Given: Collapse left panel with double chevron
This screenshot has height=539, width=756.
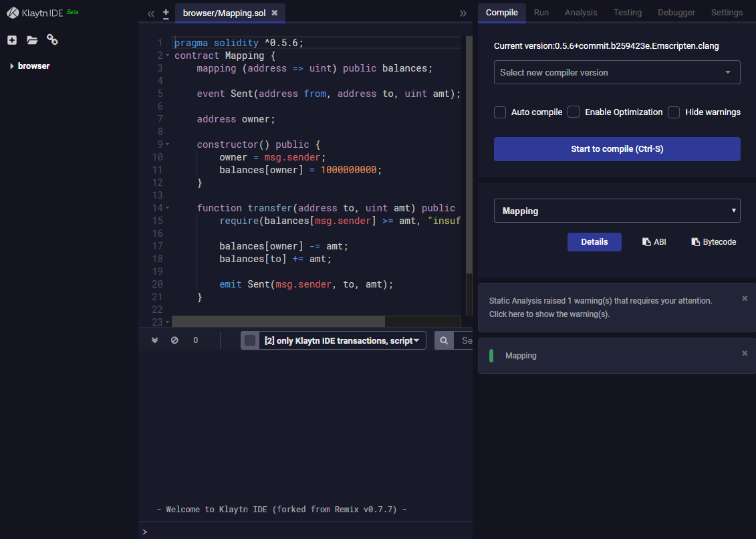Looking at the screenshot, I should pos(151,13).
